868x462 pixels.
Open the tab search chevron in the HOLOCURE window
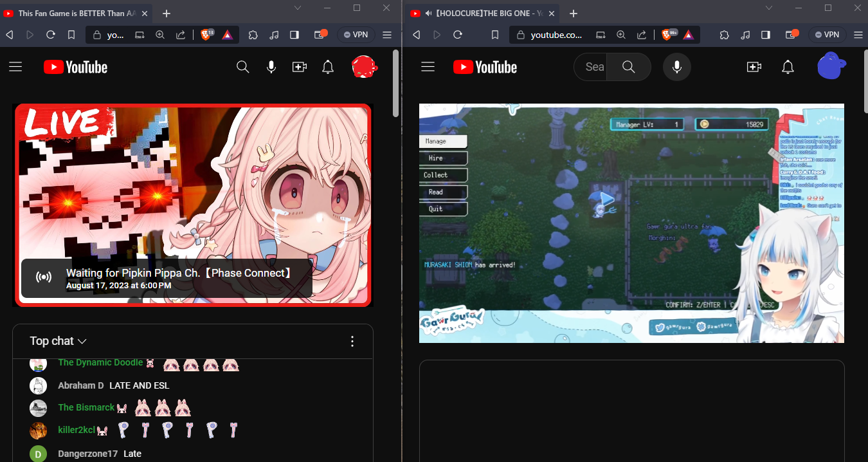tap(769, 8)
